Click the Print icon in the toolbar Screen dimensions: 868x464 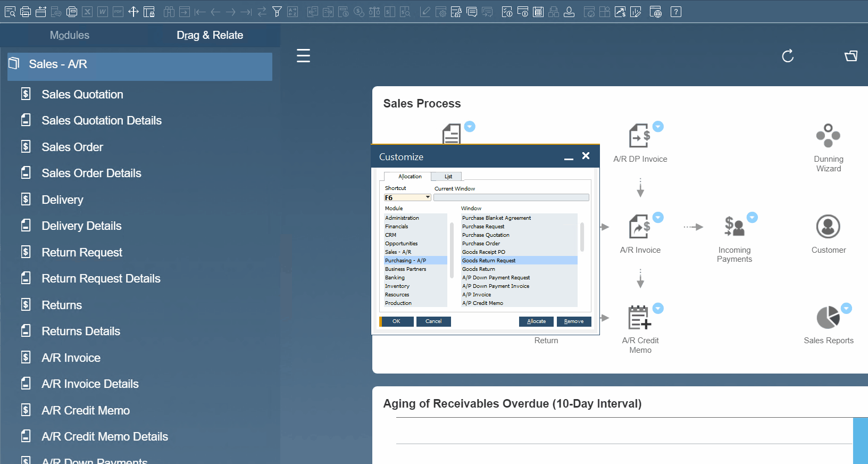point(25,12)
